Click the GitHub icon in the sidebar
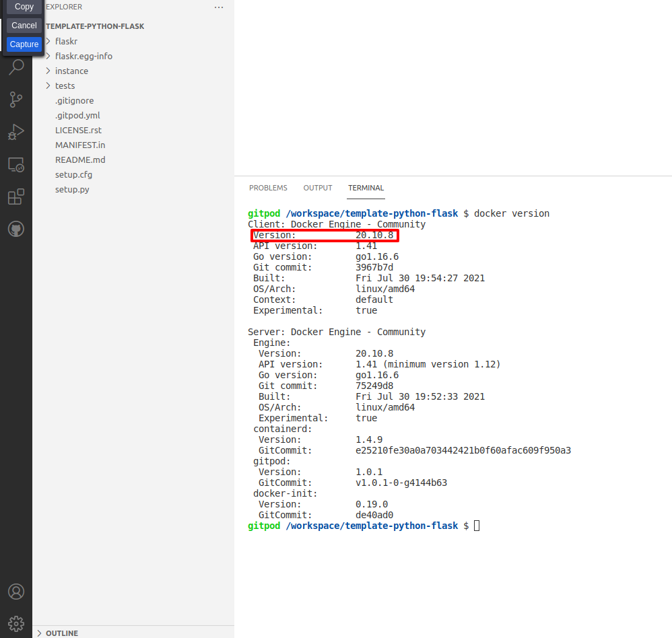This screenshot has width=672, height=638. tap(16, 228)
